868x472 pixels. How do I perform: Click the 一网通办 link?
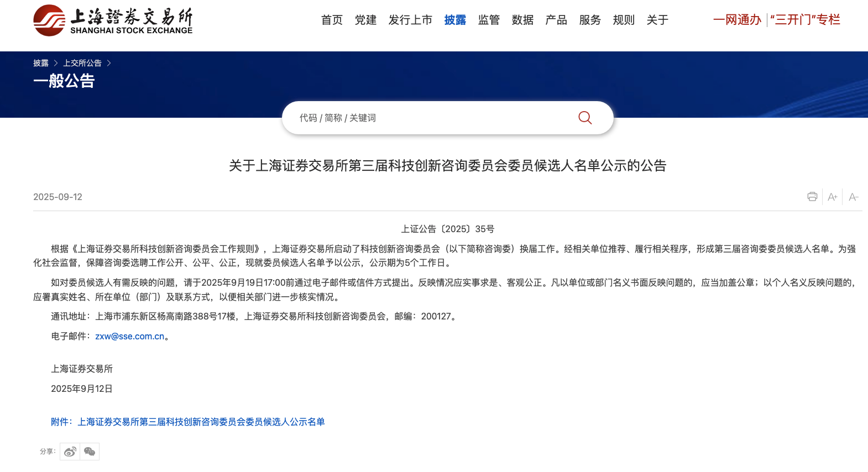tap(737, 20)
